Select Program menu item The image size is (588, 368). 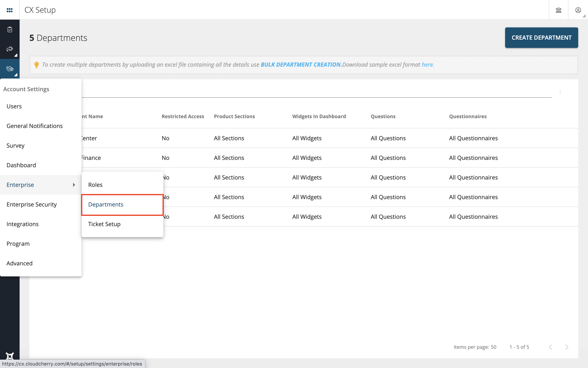[x=41, y=244]
